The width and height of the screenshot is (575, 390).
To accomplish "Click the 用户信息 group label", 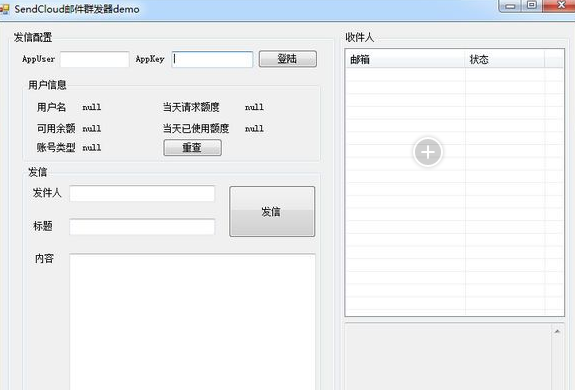I will (47, 85).
